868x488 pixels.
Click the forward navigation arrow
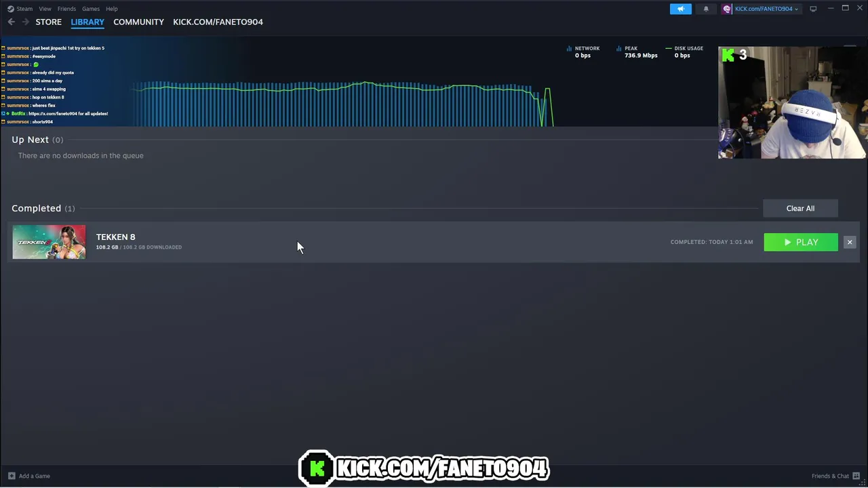[x=26, y=22]
